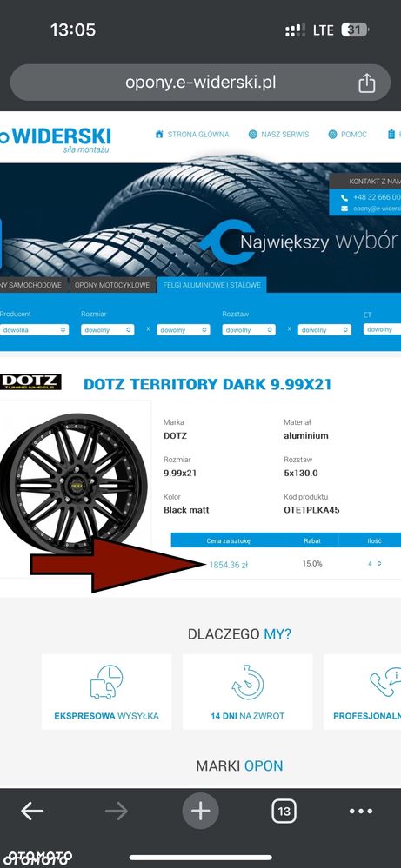Viewport: 401px width, 868px height.
Task: Go back with the browser back arrow
Action: tap(32, 811)
